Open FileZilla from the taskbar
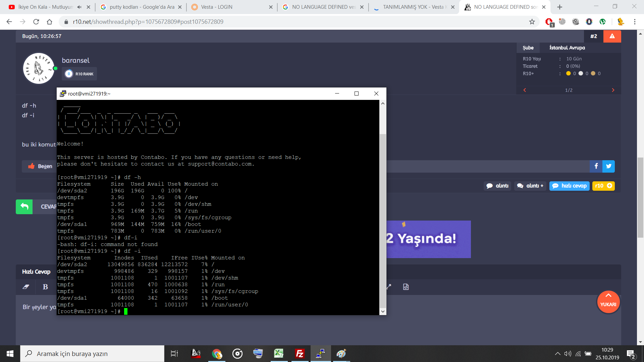The image size is (644, 362). 300,354
